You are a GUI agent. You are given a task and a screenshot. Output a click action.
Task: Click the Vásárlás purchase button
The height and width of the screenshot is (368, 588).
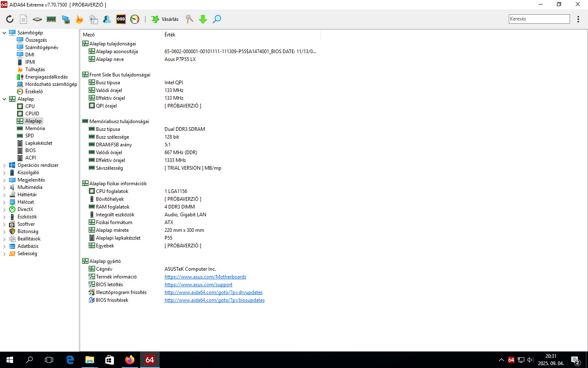click(165, 19)
